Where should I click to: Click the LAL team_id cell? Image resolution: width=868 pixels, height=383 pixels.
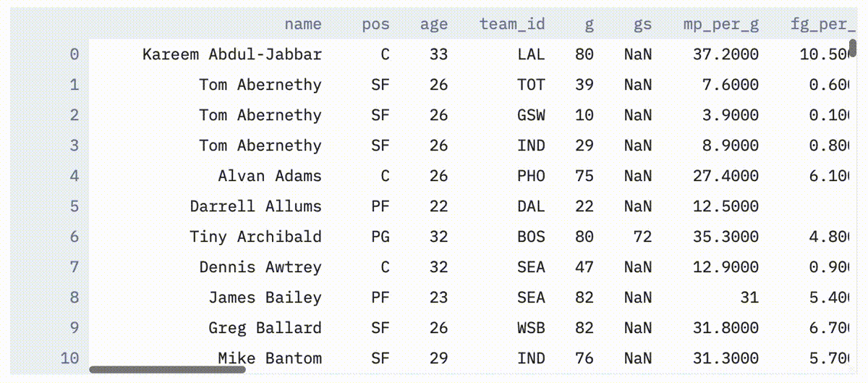(x=531, y=54)
